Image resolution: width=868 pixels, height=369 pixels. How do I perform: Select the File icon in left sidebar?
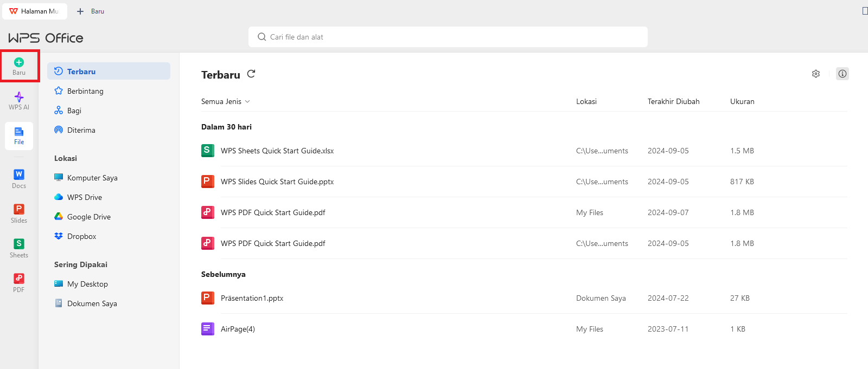[x=19, y=135]
